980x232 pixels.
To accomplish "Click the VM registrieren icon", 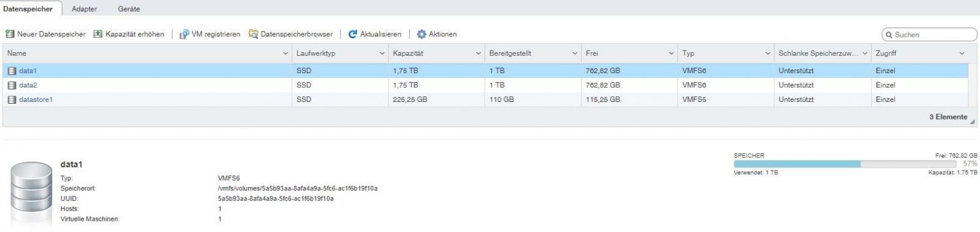I will (x=184, y=34).
